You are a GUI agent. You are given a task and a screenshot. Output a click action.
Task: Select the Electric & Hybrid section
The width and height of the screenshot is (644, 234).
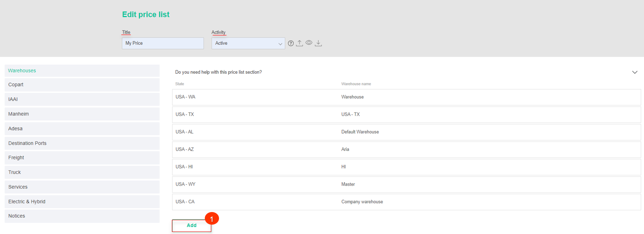[x=82, y=201]
